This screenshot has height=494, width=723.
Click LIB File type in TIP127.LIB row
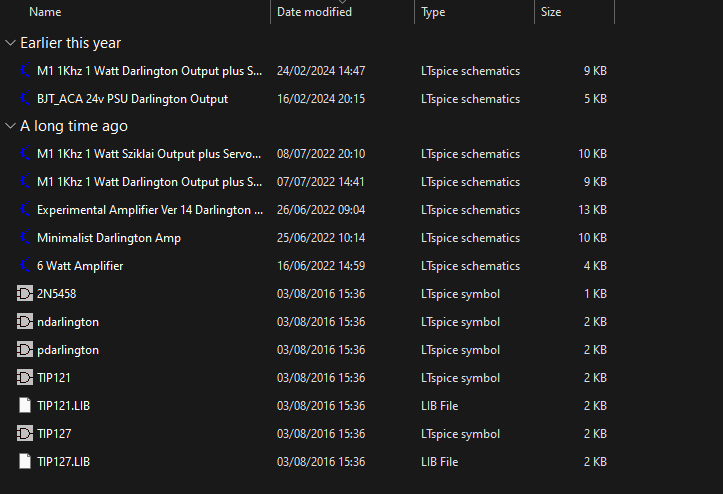click(439, 461)
